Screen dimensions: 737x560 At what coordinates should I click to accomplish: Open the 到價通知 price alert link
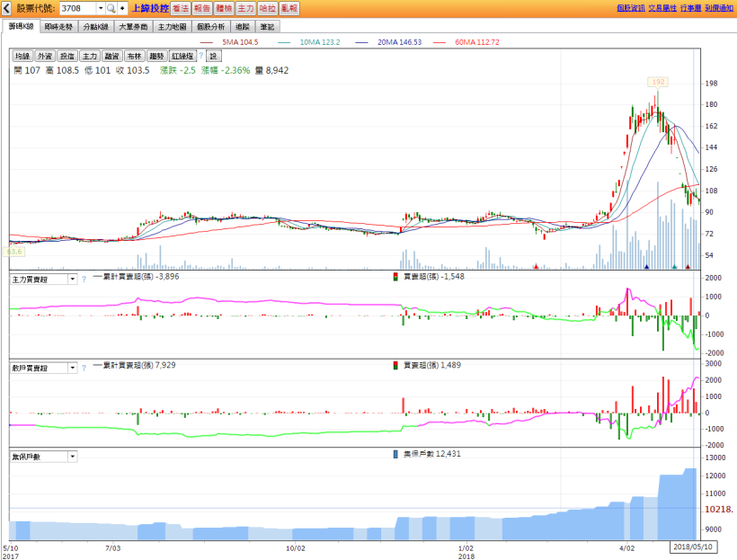[x=718, y=8]
